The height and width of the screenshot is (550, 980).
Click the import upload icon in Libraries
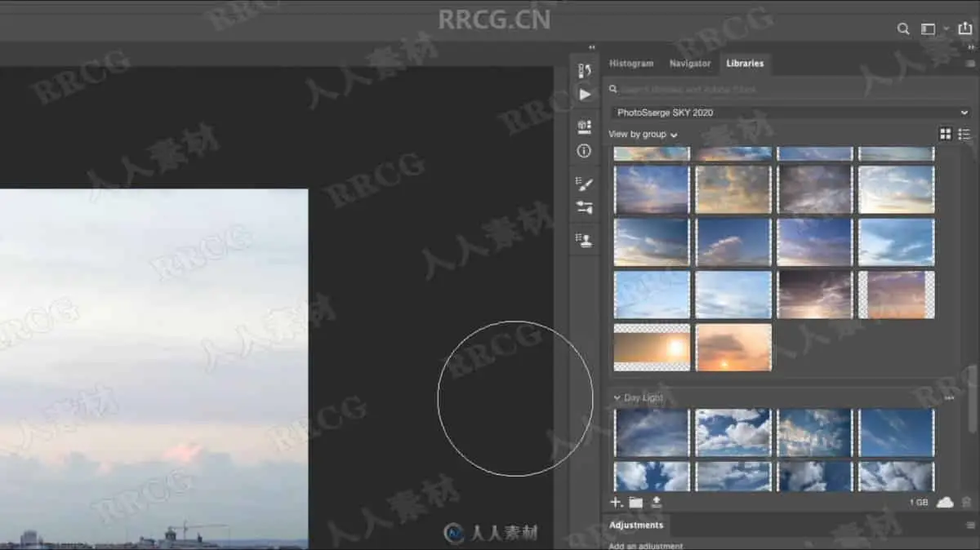point(656,503)
